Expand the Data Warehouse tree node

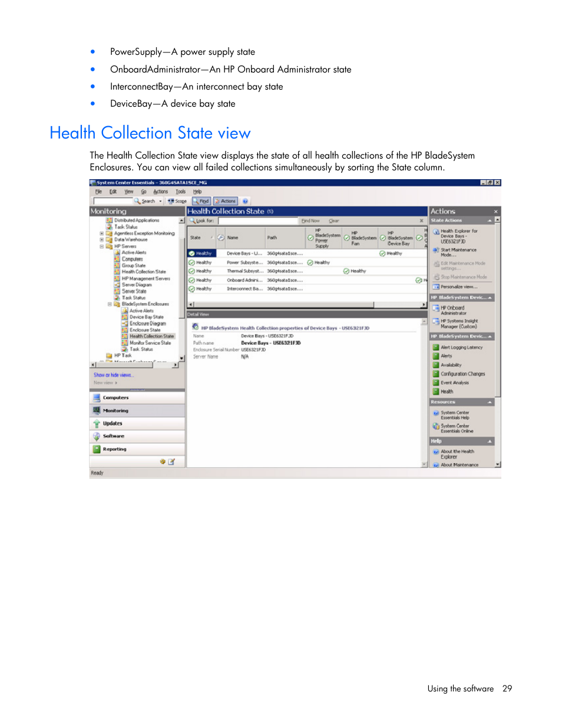pyautogui.click(x=102, y=240)
